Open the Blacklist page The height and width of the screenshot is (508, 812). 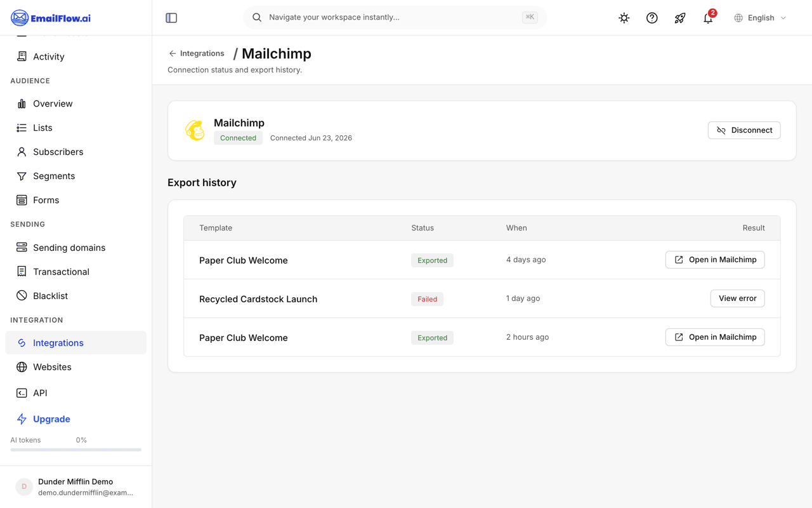click(75, 296)
